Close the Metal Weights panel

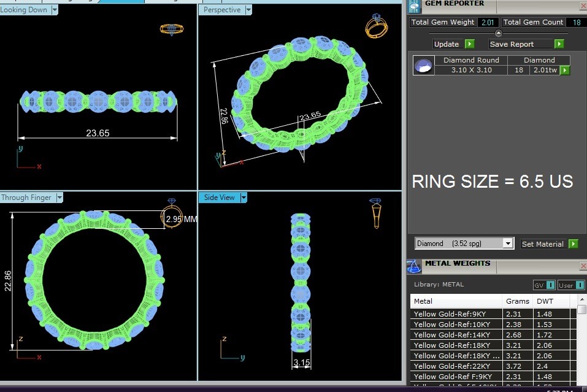582,266
